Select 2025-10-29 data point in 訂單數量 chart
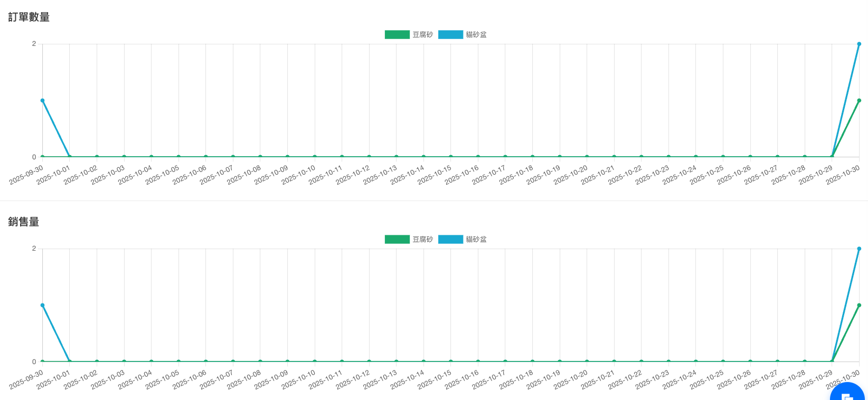The image size is (868, 400). coord(832,157)
